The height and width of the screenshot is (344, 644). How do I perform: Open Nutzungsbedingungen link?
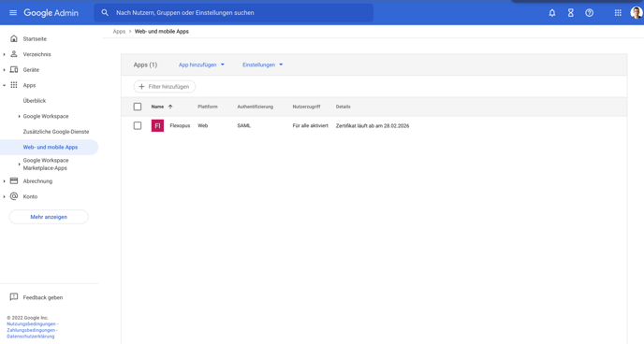tap(31, 324)
